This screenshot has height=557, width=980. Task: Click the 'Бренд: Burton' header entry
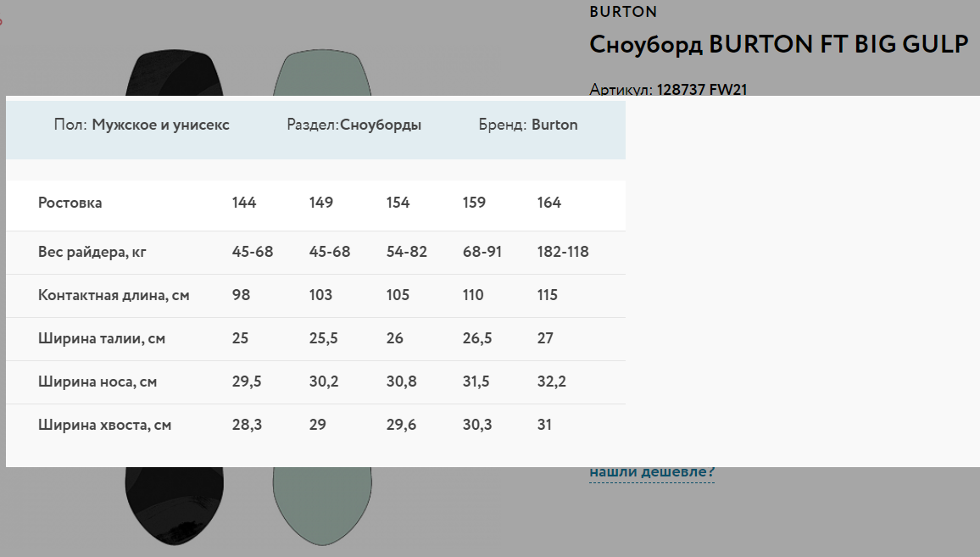click(528, 125)
